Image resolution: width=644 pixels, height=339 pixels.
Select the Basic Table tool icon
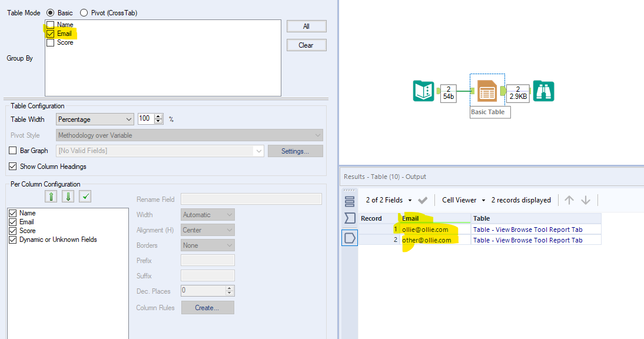(487, 91)
